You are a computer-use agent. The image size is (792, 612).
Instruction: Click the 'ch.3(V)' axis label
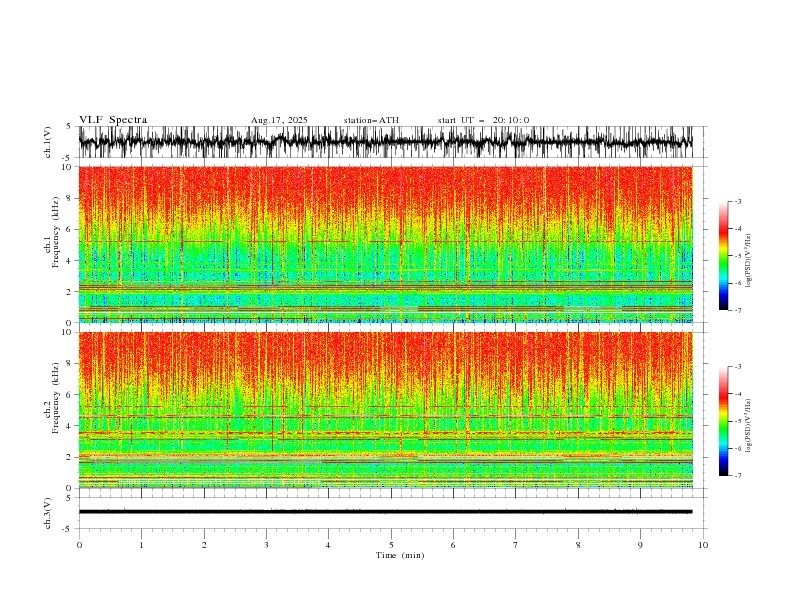[x=48, y=513]
